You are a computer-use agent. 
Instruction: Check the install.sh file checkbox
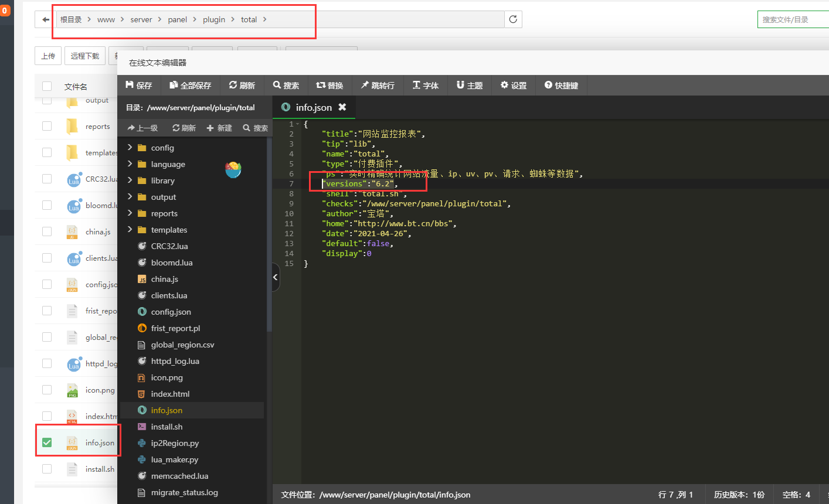coord(47,469)
